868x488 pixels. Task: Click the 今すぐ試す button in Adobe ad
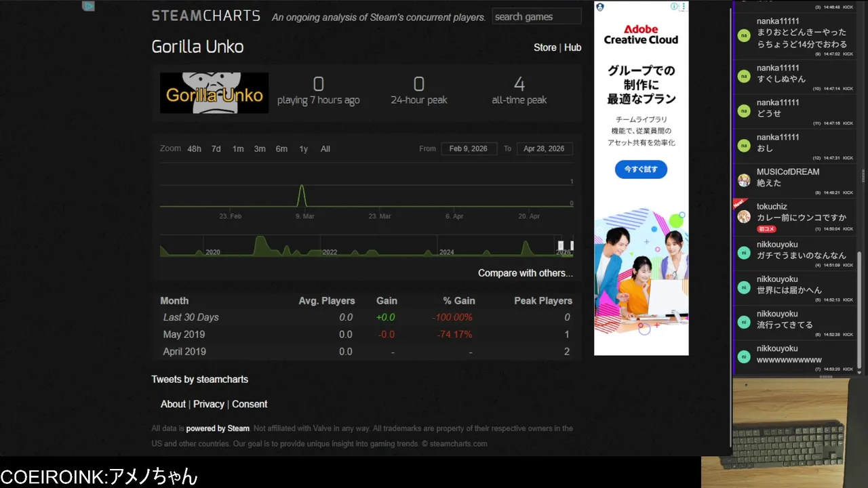pos(641,169)
